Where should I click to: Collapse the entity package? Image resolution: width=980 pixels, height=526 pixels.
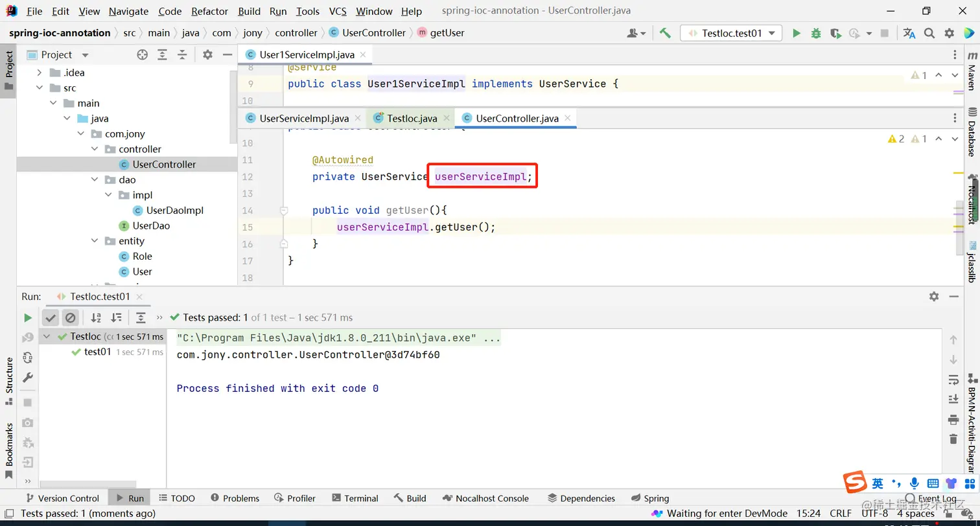(95, 241)
